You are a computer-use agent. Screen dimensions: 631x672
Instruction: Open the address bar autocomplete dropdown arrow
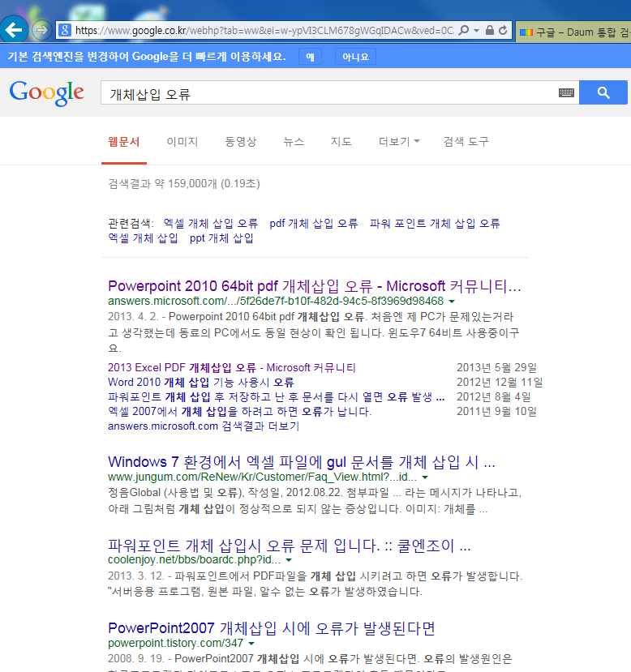point(476,31)
